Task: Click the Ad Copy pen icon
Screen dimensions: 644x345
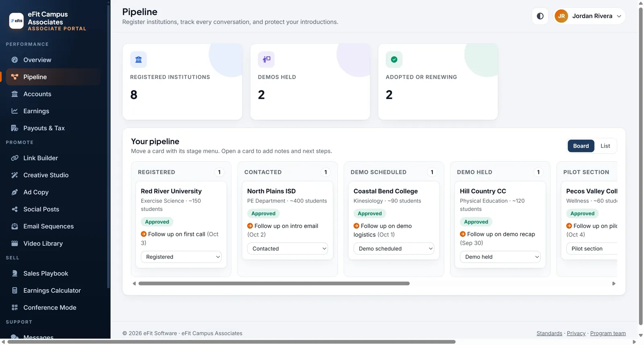Action: (15, 192)
